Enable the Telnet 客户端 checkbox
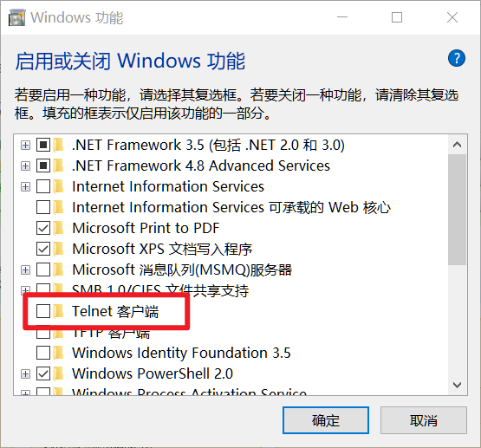Viewport: 481px width, 448px height. 43,311
